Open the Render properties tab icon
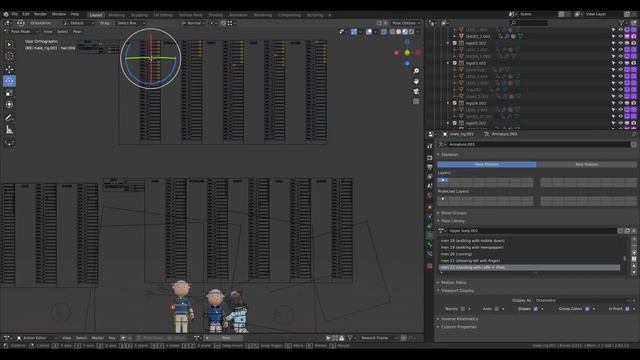This screenshot has width=640, height=360. click(430, 158)
